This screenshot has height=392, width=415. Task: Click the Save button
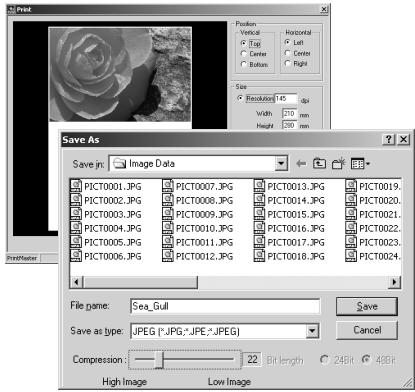(x=367, y=306)
